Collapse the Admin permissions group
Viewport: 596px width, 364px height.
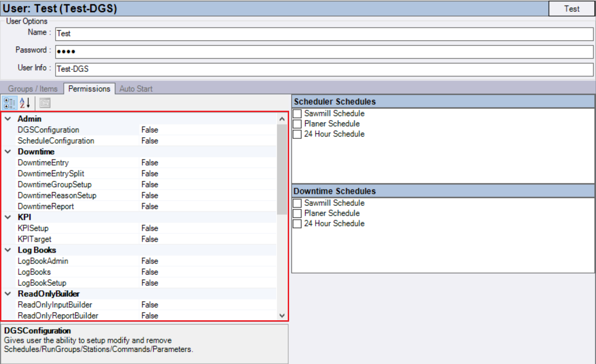8,118
